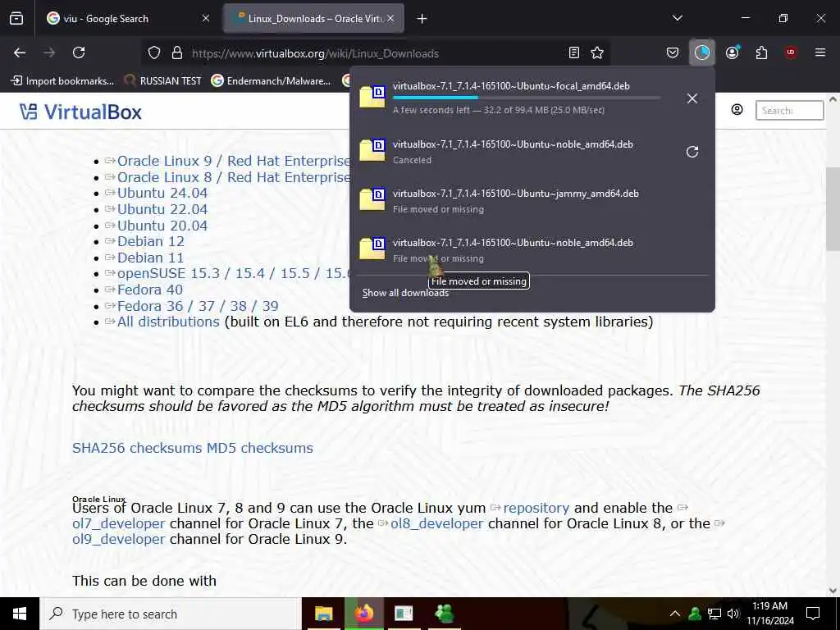Open uBlock Origin extension icon
Image resolution: width=840 pixels, height=630 pixels.
pos(791,52)
